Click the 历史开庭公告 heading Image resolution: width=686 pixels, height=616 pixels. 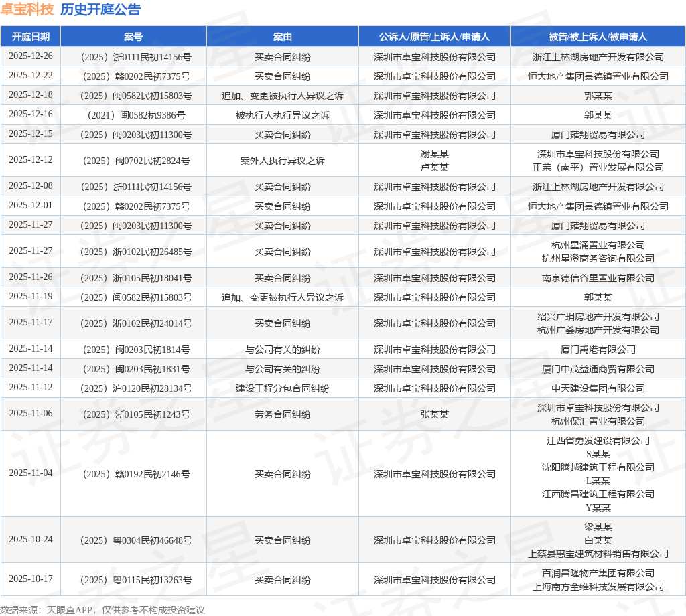click(x=100, y=9)
